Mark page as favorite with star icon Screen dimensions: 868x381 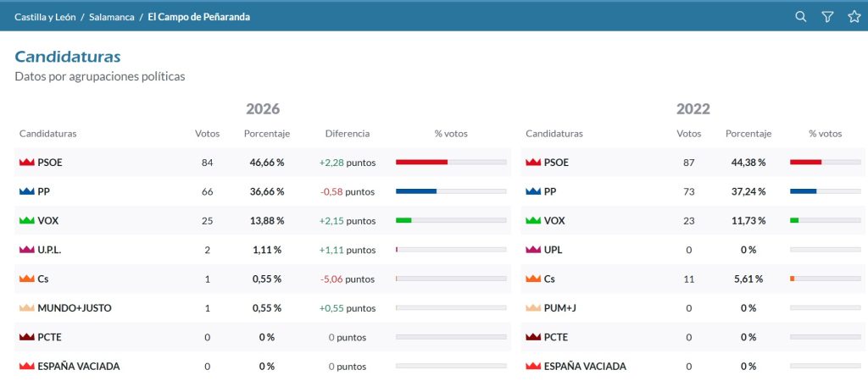pyautogui.click(x=854, y=17)
